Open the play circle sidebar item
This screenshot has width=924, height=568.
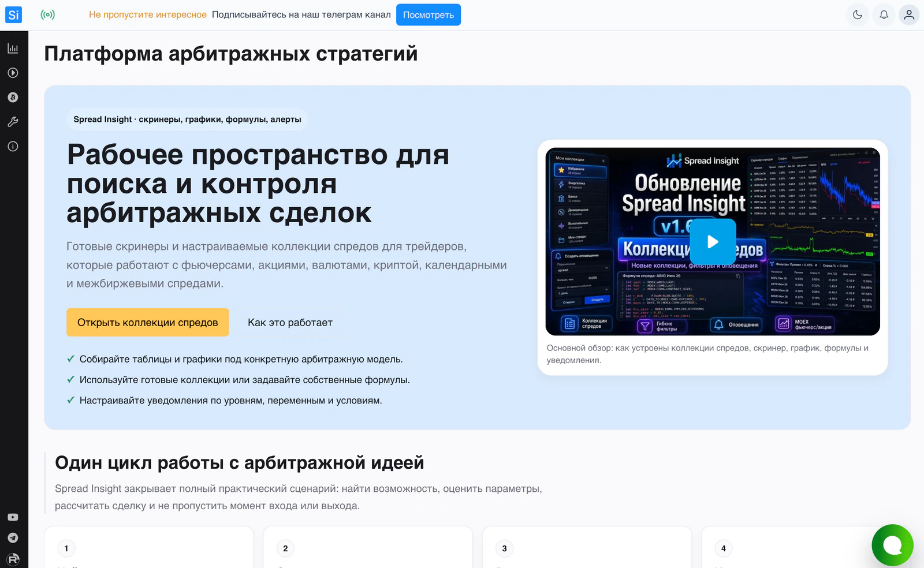pos(13,73)
